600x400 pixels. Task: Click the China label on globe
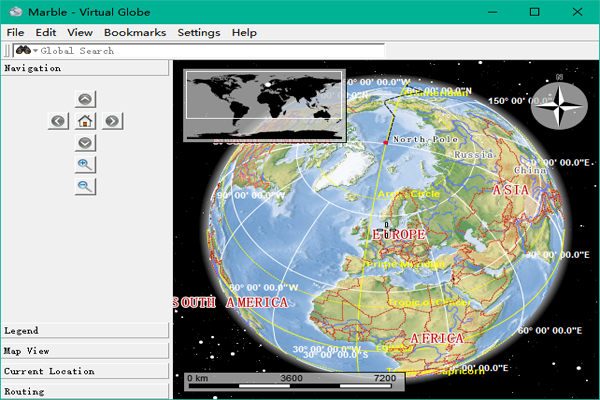[x=530, y=170]
